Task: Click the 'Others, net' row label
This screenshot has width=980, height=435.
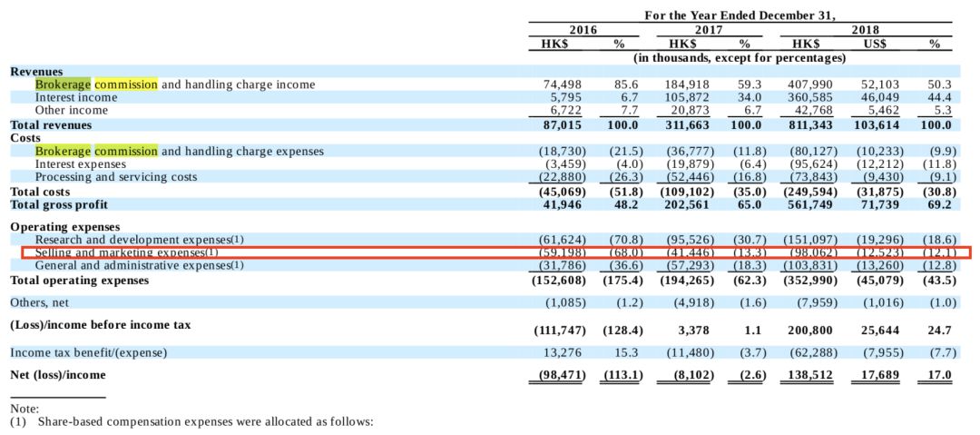Action: tap(40, 302)
